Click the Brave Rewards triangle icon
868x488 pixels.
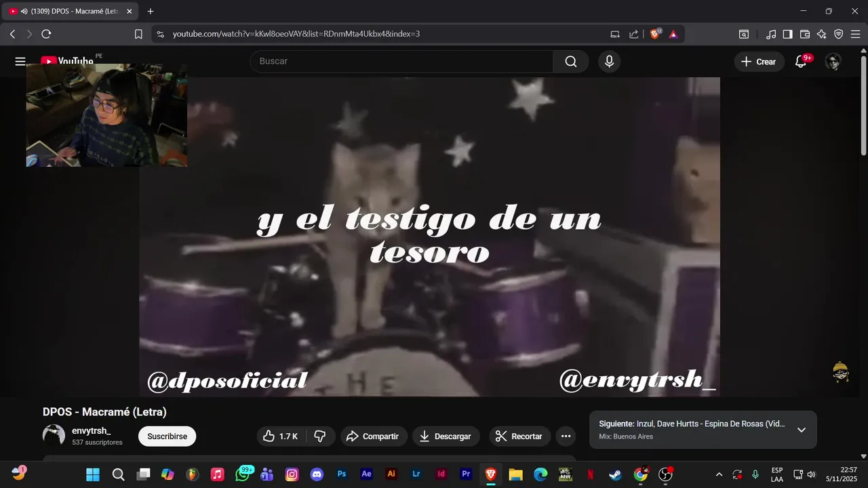tap(673, 34)
